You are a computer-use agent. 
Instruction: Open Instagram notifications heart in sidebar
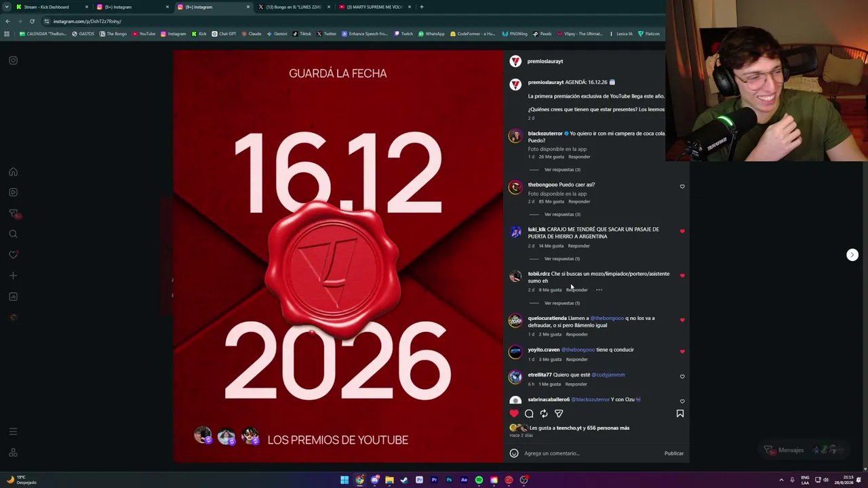pos(13,255)
